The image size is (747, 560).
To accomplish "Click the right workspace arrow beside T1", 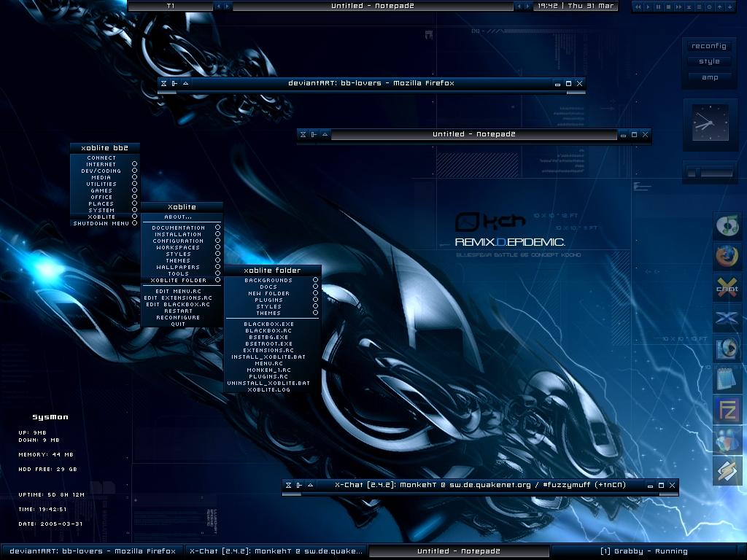I will [x=228, y=6].
